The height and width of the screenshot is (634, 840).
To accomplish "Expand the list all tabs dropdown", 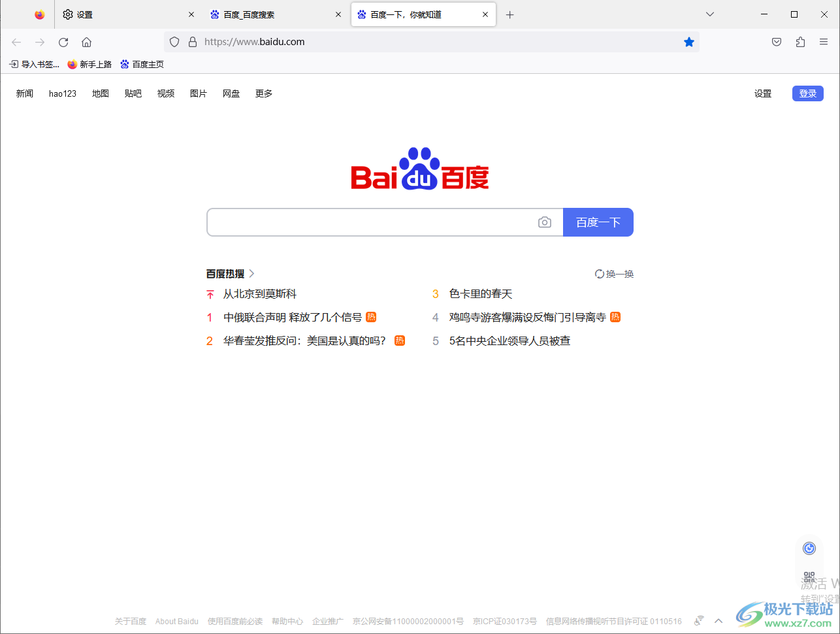I will (x=710, y=14).
